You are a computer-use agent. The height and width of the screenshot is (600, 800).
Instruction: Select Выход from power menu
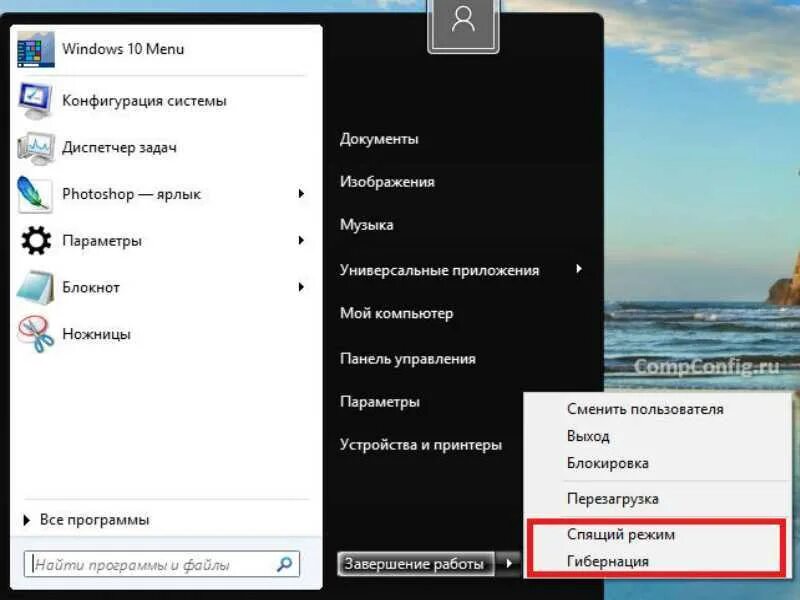[588, 436]
